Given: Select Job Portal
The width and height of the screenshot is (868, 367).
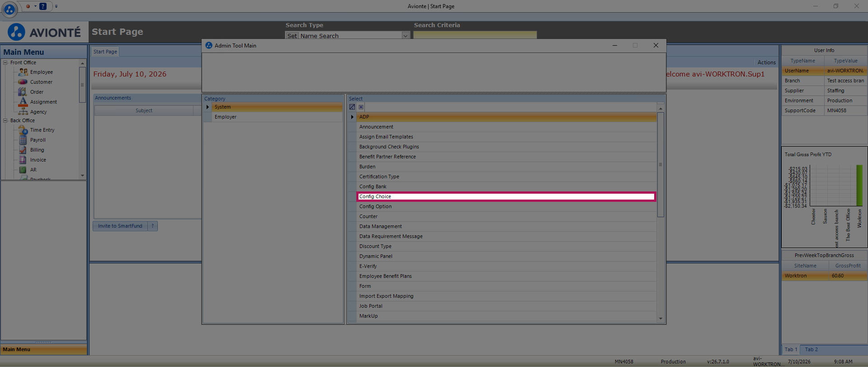Looking at the screenshot, I should [x=506, y=306].
